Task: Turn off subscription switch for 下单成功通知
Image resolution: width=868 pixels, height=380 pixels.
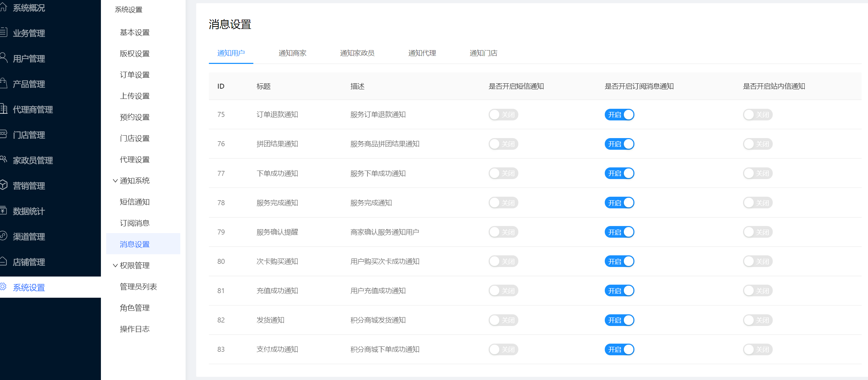Action: coord(619,173)
